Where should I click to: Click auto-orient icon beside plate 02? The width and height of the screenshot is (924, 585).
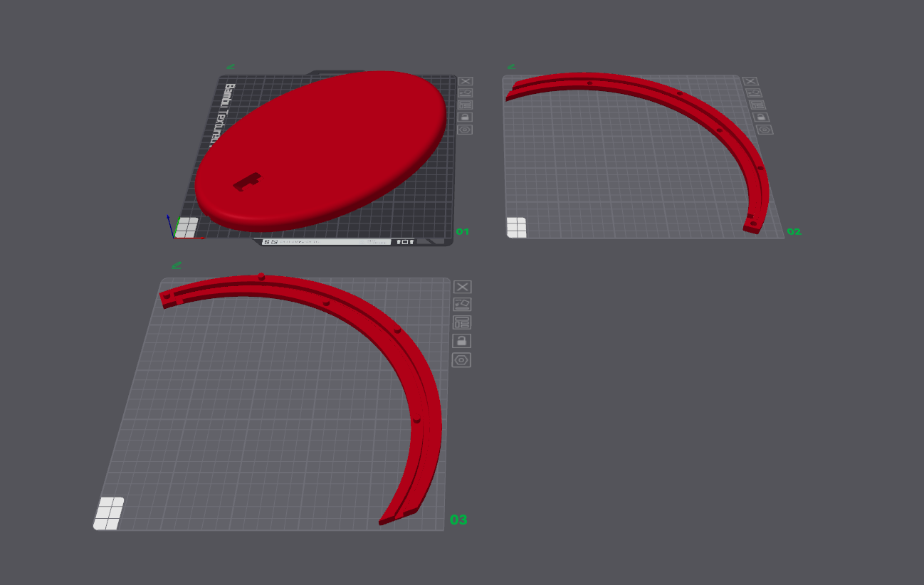[x=753, y=93]
